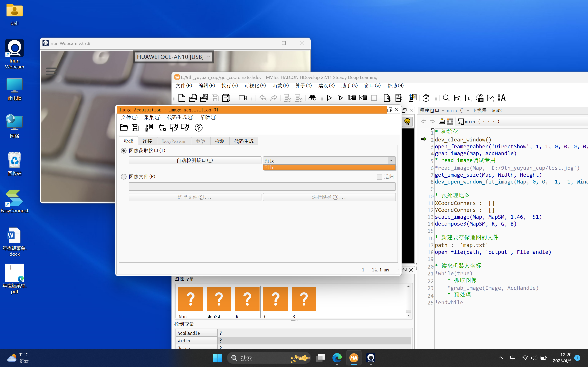Click the 自动检测接口 button
Viewport: 588px width, 367px height.
[195, 160]
